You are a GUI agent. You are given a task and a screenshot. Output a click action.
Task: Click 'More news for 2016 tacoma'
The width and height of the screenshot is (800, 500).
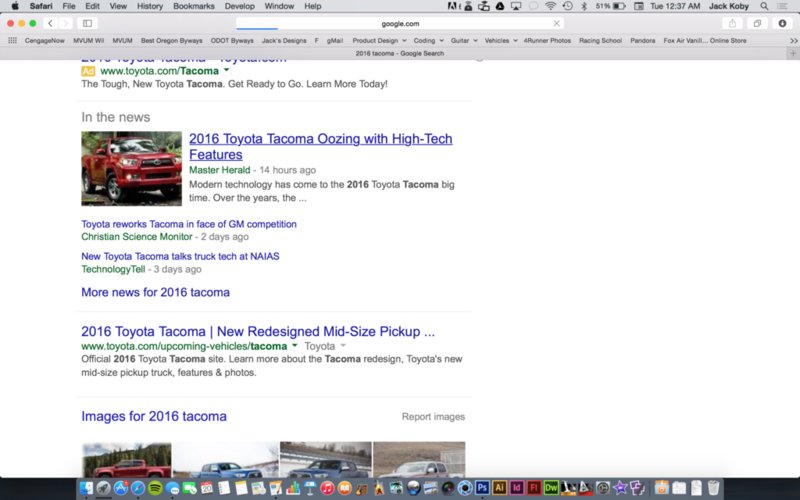click(x=156, y=292)
